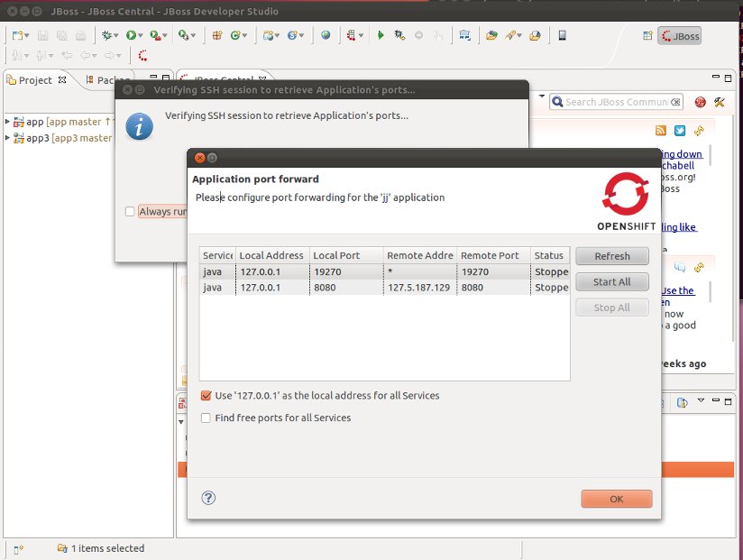Select the row with remote address 127.5.187.129
This screenshot has height=560, width=743.
pos(384,288)
